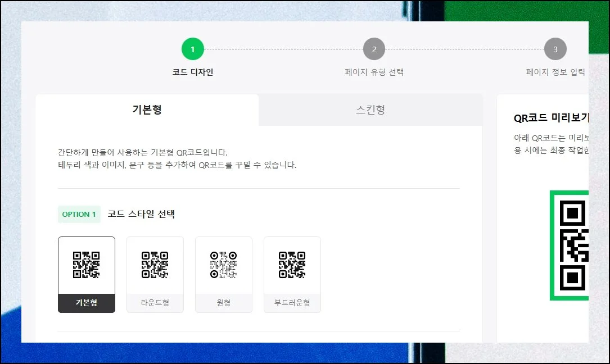Open the 기본형 tab

tap(147, 110)
